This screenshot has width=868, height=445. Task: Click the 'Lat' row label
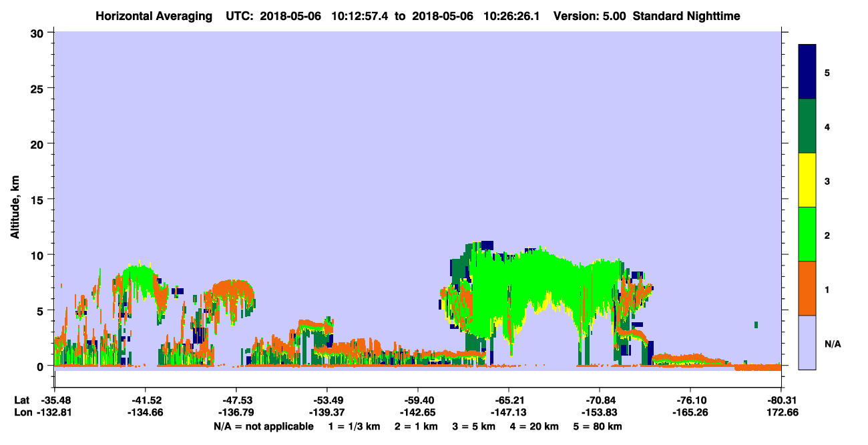click(22, 400)
